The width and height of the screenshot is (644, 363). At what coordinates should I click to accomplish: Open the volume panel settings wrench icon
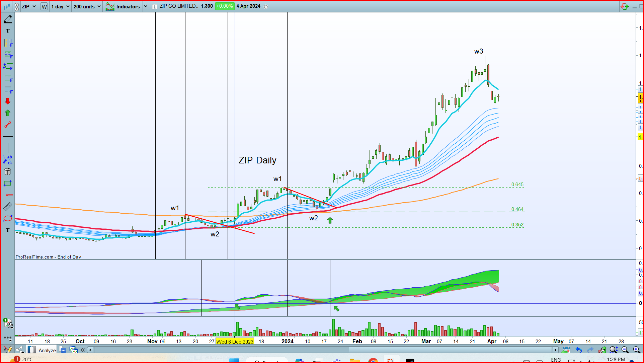(x=8, y=323)
